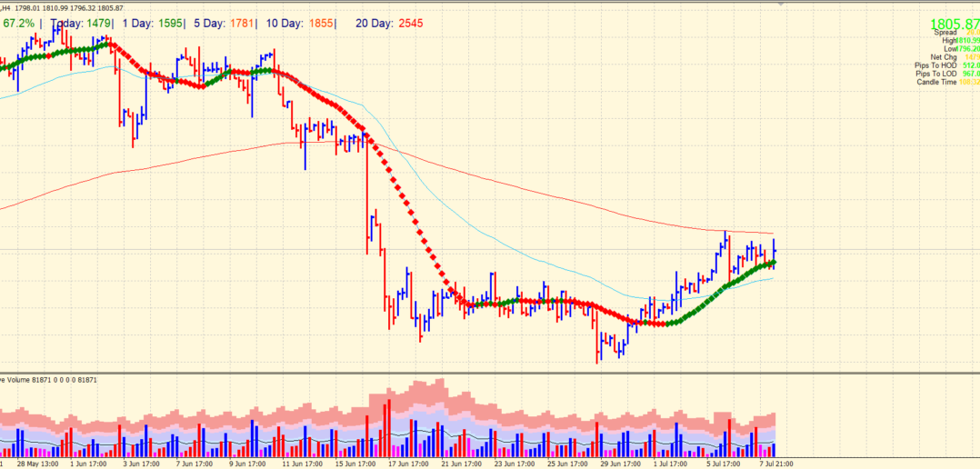980x469 pixels.
Task: Click the '23 Jun 17:00' time axis label
Action: click(515, 464)
